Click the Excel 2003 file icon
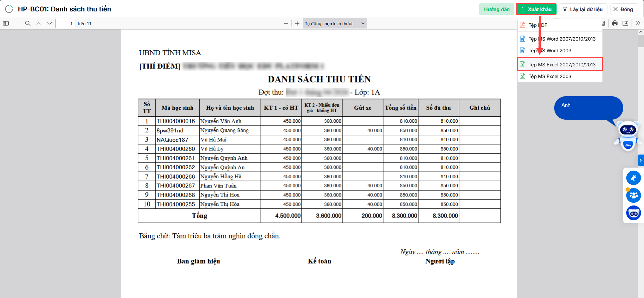The width and height of the screenshot is (644, 298). pos(523,76)
